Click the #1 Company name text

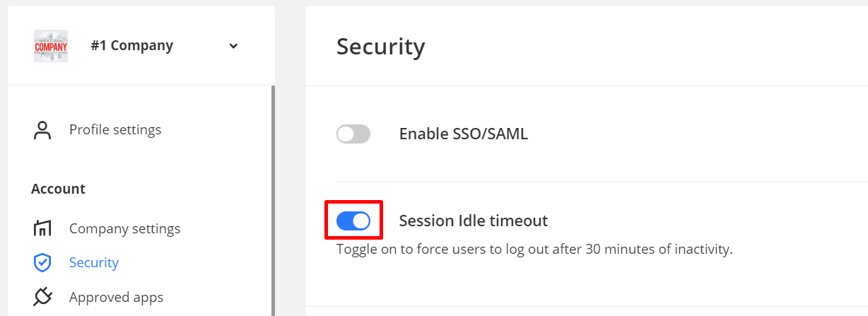click(x=132, y=46)
